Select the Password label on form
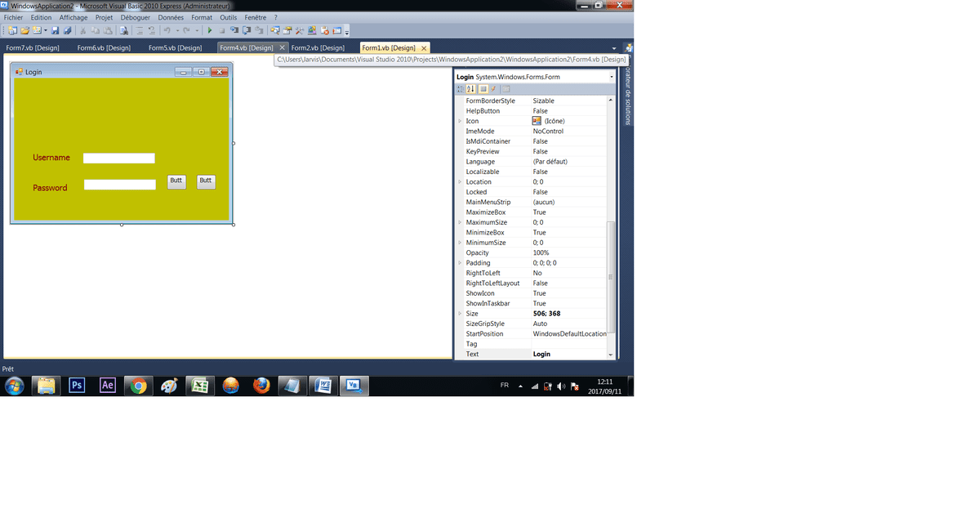The height and width of the screenshot is (518, 980). (x=50, y=188)
